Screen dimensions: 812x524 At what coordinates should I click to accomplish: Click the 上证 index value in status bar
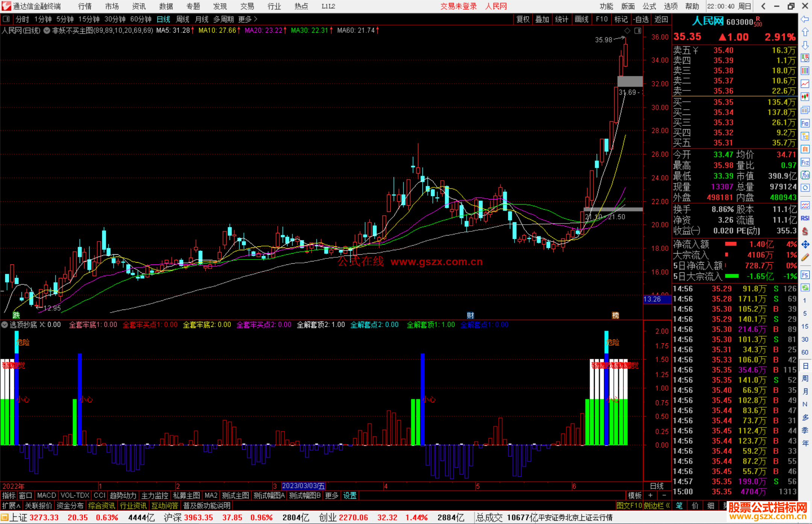point(44,518)
